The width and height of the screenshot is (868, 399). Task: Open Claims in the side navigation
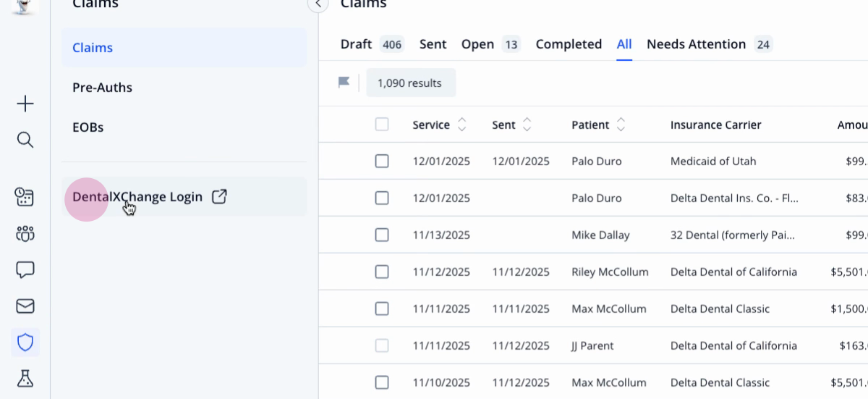point(184,48)
